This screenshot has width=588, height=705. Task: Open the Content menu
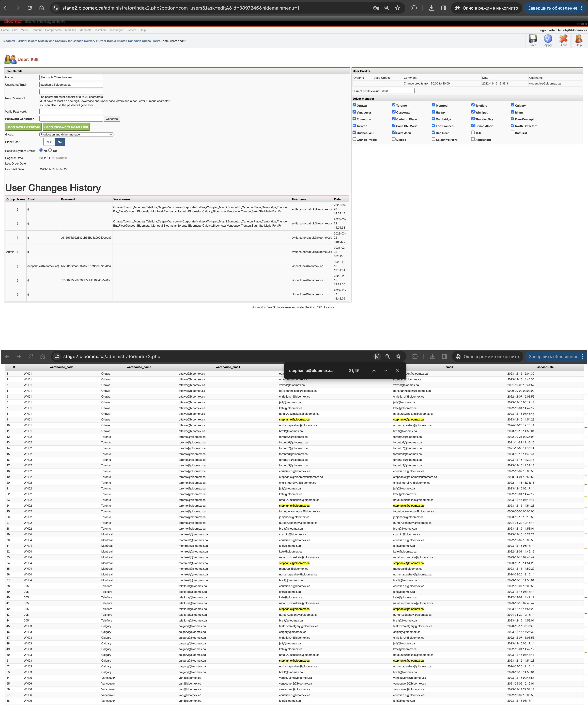37,30
